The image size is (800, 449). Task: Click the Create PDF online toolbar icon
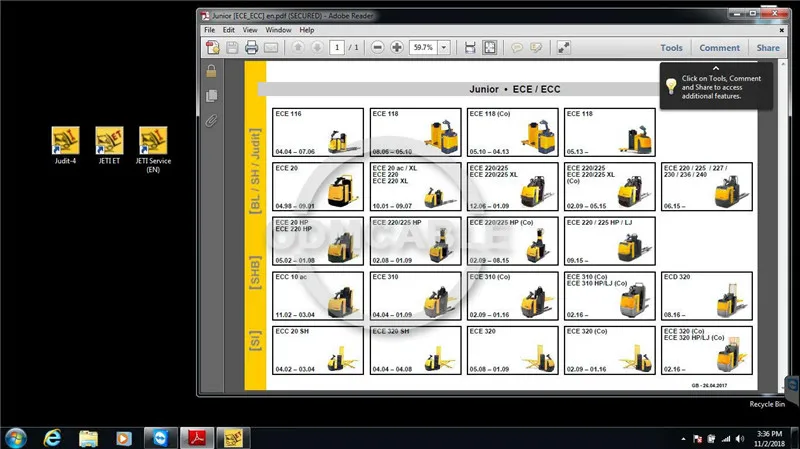(213, 47)
